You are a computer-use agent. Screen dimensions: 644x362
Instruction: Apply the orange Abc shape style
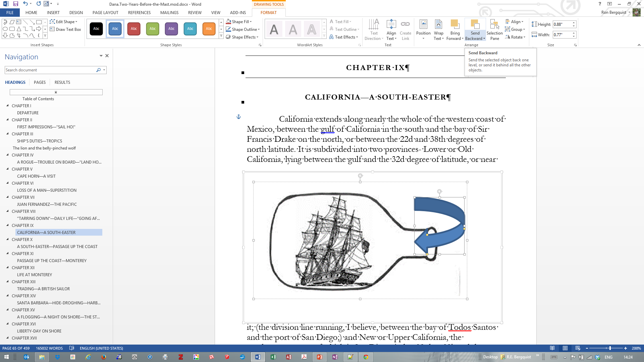pyautogui.click(x=209, y=29)
